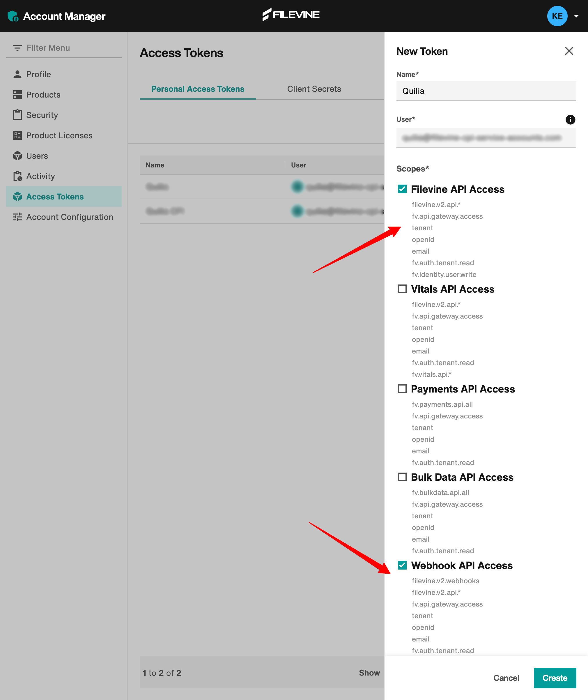The width and height of the screenshot is (588, 700).
Task: Open the KE user avatar
Action: coord(557,16)
